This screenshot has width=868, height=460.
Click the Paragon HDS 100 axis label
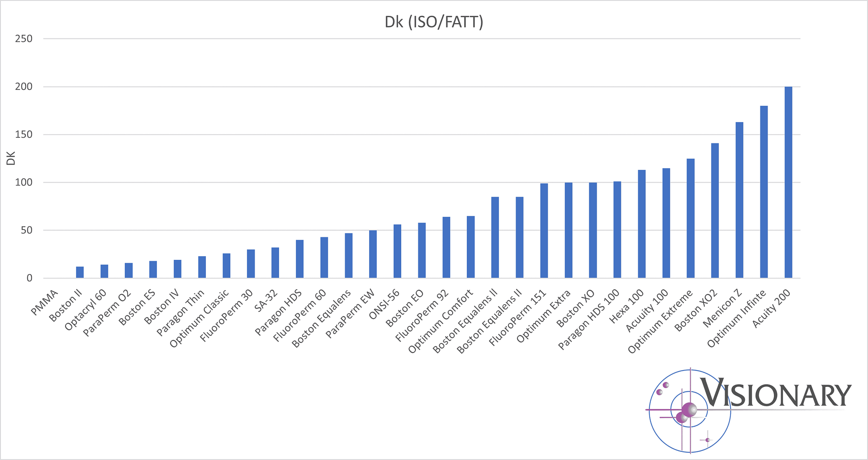pyautogui.click(x=588, y=320)
